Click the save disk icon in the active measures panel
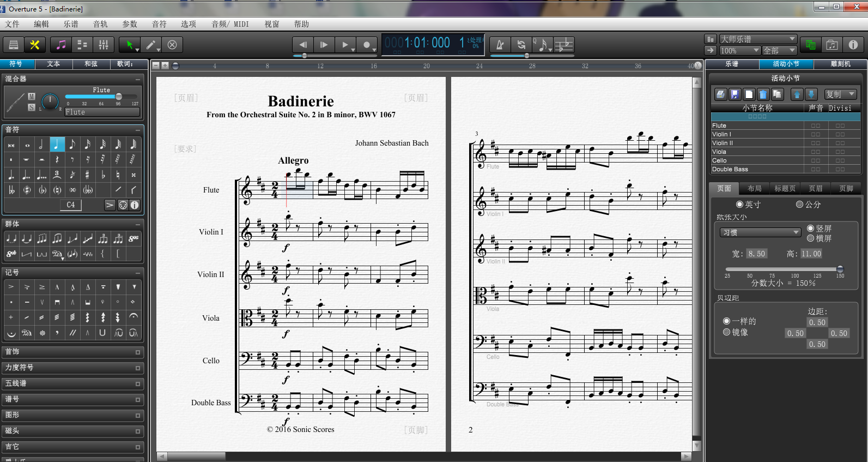The width and height of the screenshot is (868, 462). click(x=735, y=94)
